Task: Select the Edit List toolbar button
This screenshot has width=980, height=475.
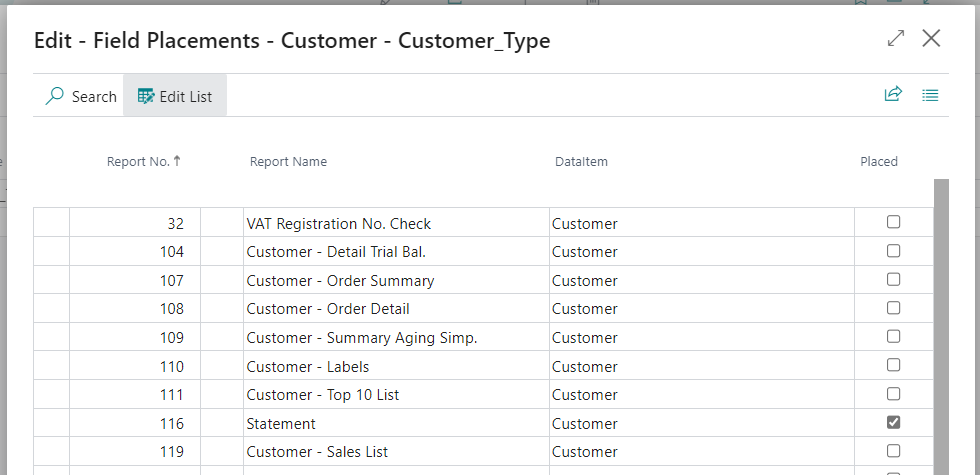Action: tap(175, 96)
